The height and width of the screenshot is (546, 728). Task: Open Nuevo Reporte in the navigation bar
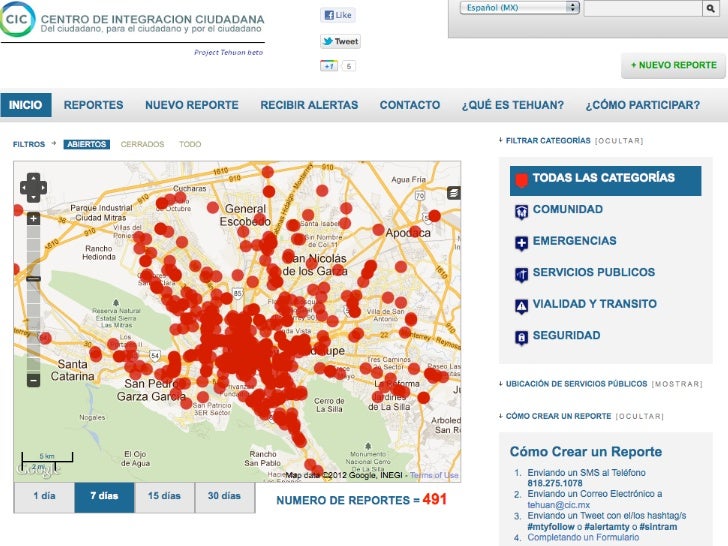192,105
